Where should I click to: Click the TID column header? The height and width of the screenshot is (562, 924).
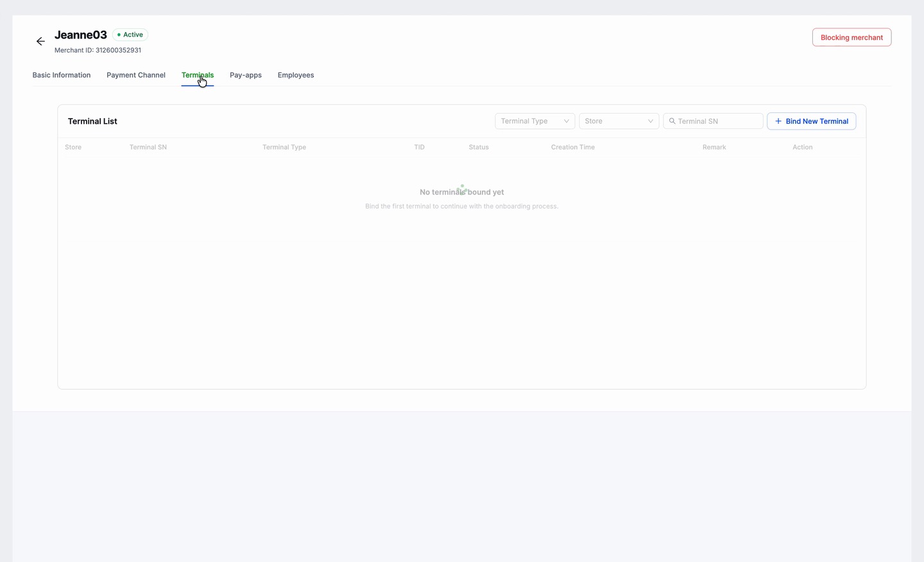click(x=419, y=147)
